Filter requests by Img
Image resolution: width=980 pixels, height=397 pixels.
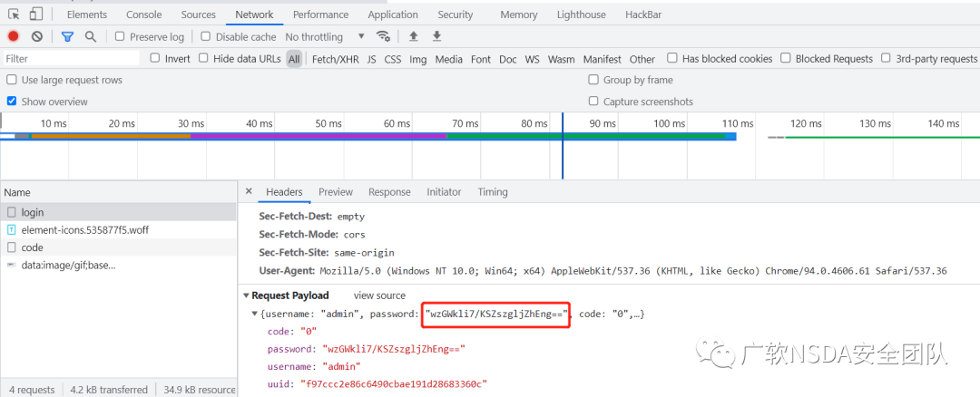click(x=418, y=59)
